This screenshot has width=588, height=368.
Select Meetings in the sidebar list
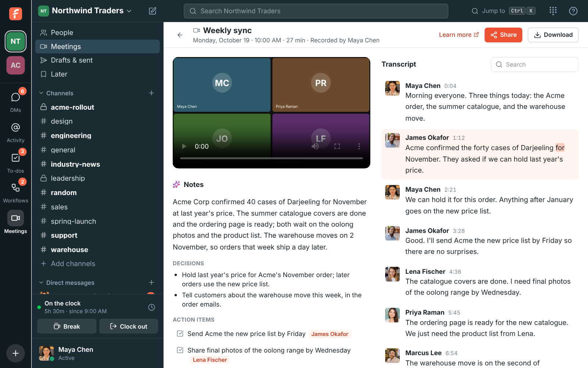click(x=97, y=46)
